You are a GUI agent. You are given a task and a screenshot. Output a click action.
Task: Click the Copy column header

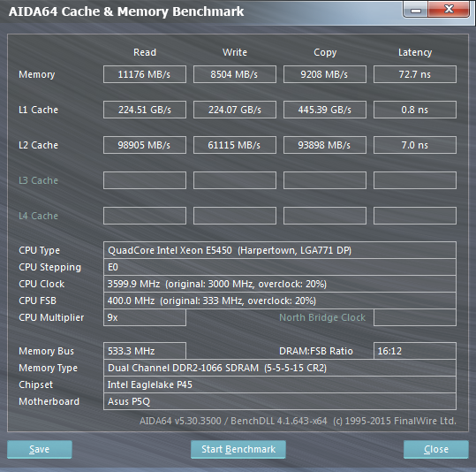tap(325, 52)
